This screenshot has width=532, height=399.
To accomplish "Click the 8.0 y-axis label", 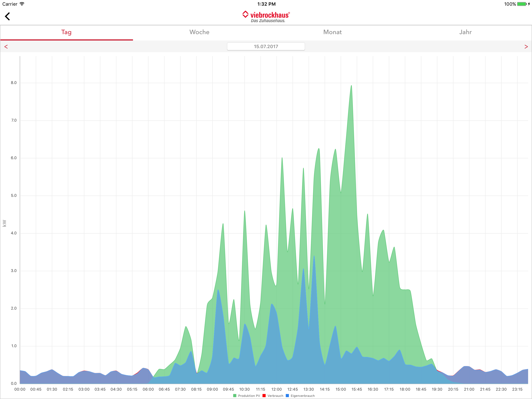I will click(x=14, y=83).
